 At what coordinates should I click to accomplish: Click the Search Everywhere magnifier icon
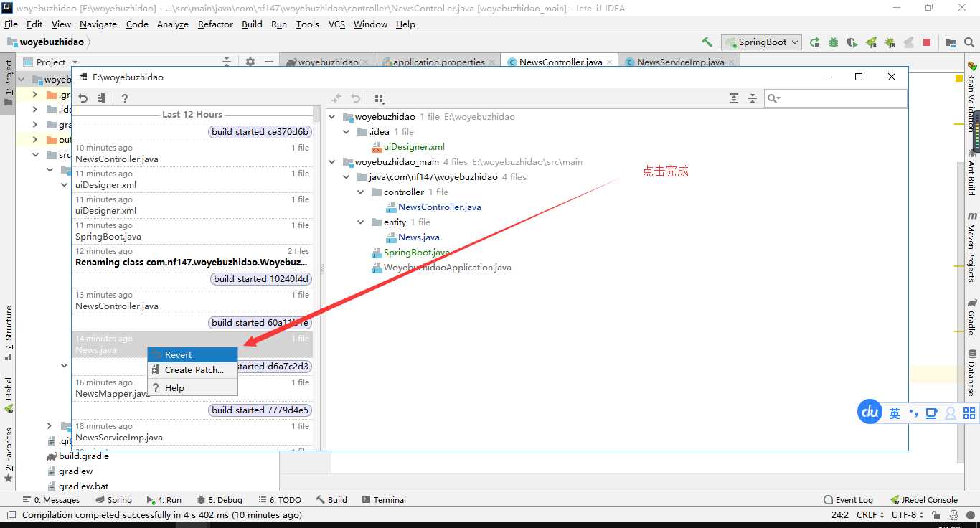tap(969, 42)
